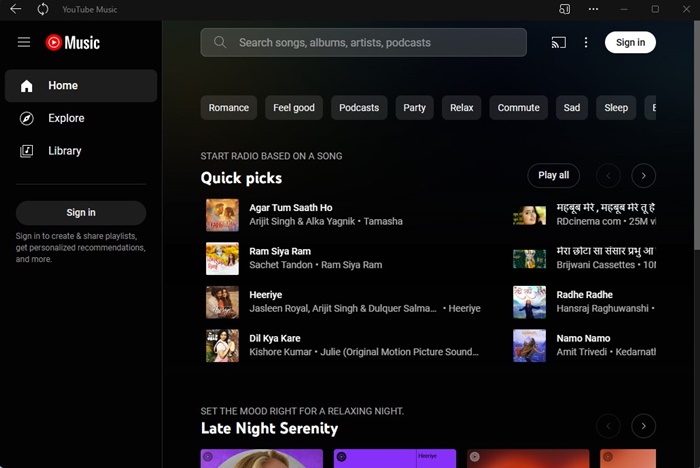This screenshot has width=700, height=468.
Task: Select the Sad mood chip
Action: 571,108
